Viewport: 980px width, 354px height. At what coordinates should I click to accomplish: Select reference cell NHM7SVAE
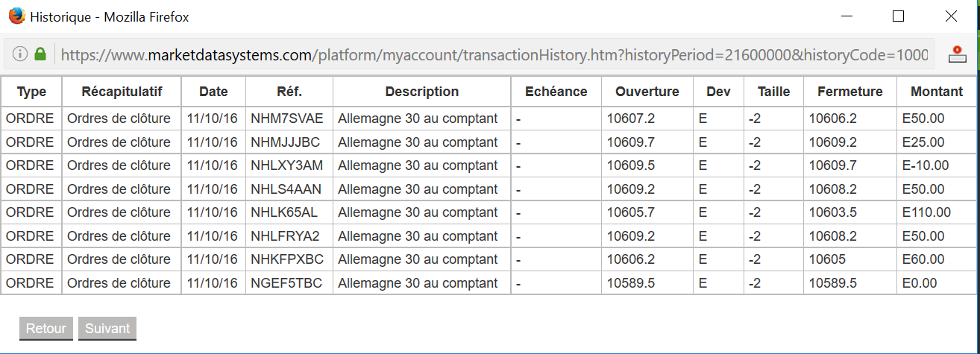click(x=287, y=118)
